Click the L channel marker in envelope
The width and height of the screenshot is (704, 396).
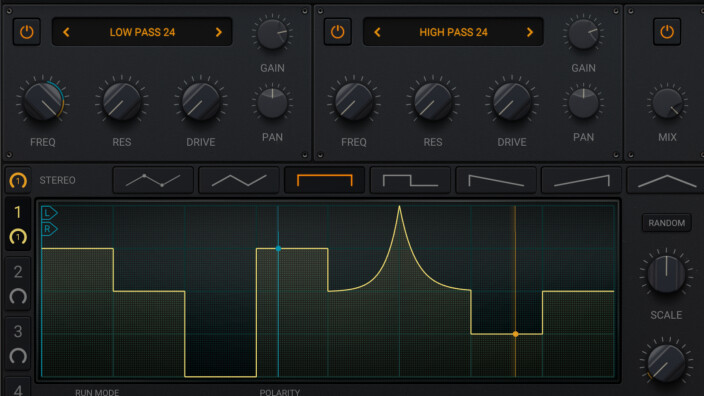pyautogui.click(x=49, y=213)
